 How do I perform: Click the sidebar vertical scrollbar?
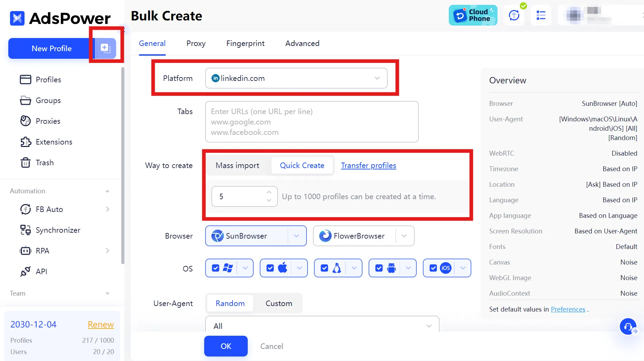coord(123,166)
